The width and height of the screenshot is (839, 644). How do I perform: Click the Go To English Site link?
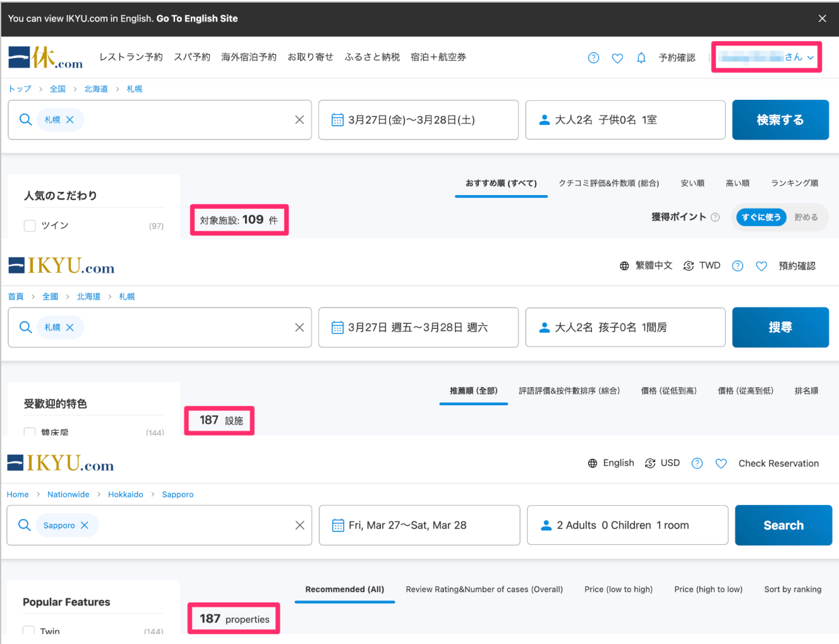tap(196, 18)
